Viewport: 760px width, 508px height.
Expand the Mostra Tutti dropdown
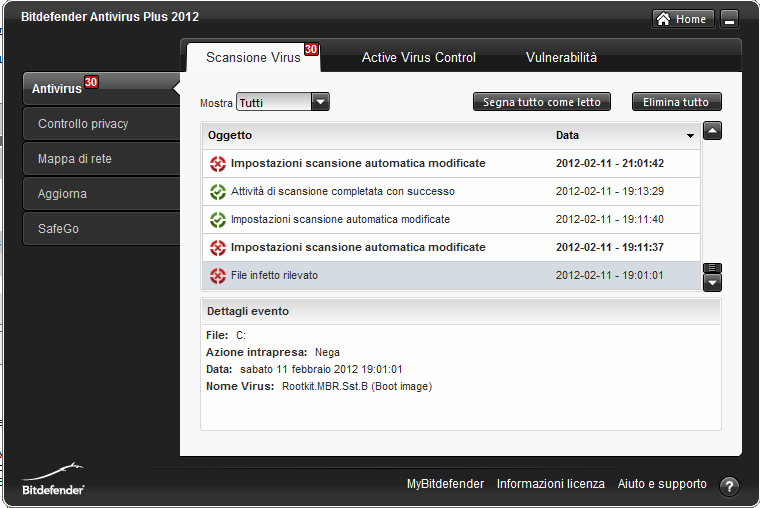point(283,102)
